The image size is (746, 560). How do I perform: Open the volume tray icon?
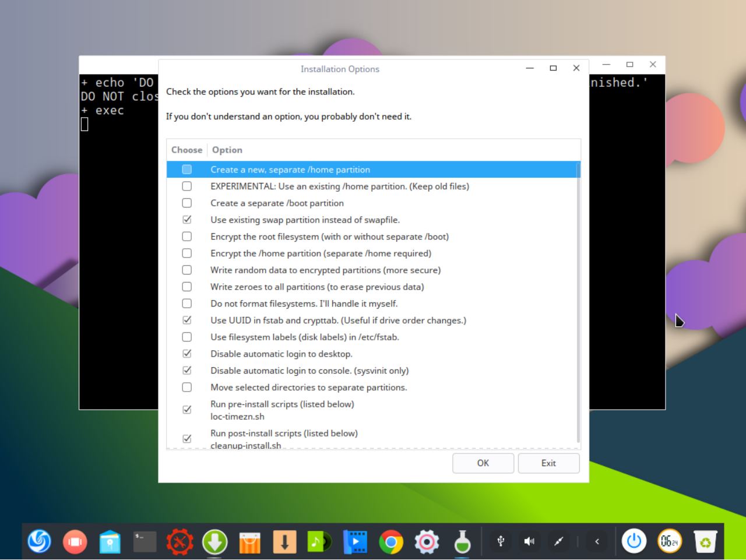[529, 541]
